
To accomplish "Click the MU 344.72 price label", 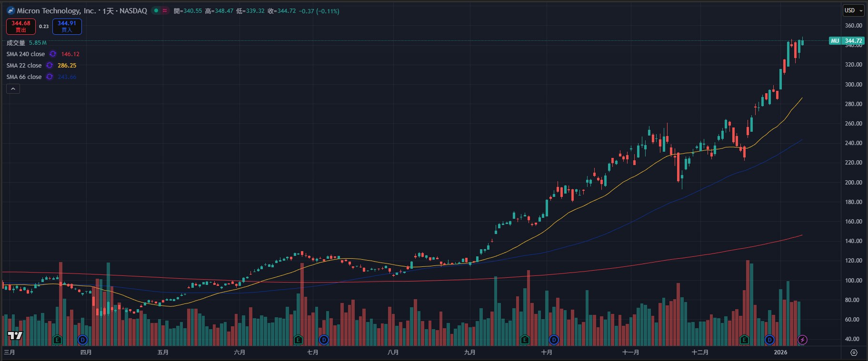I will 847,41.
